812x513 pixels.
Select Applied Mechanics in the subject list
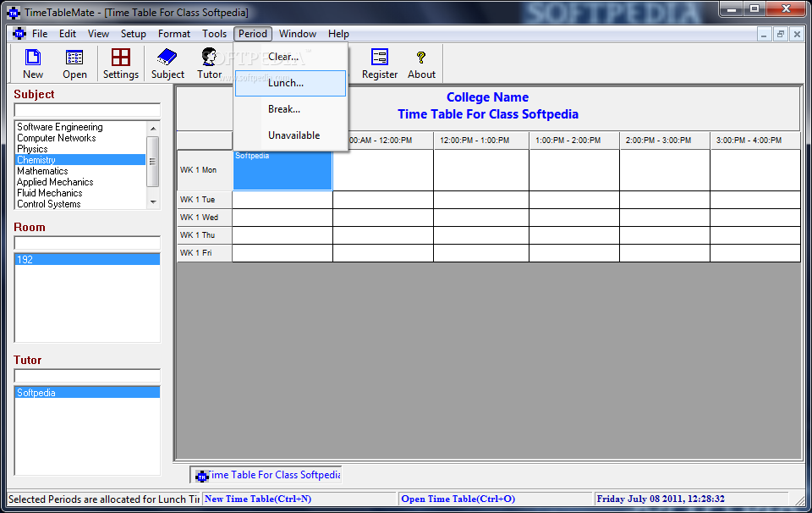[81, 182]
